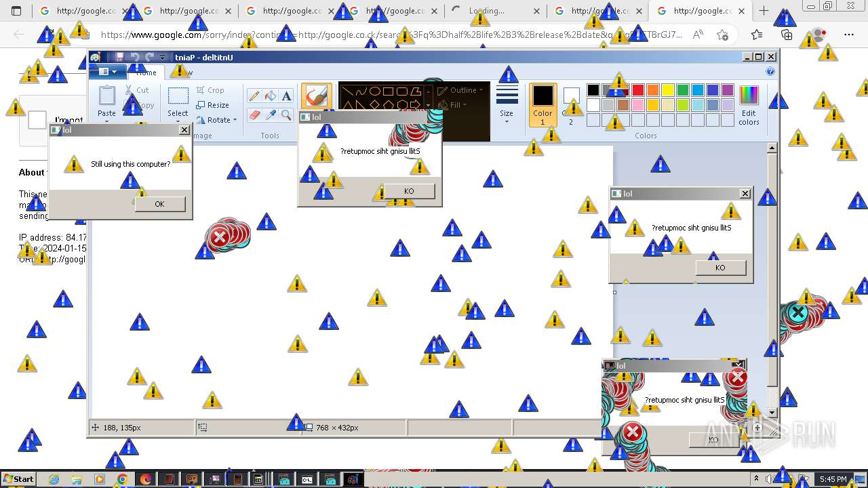Open Edge Collections icon
The image size is (868, 488).
(x=787, y=35)
